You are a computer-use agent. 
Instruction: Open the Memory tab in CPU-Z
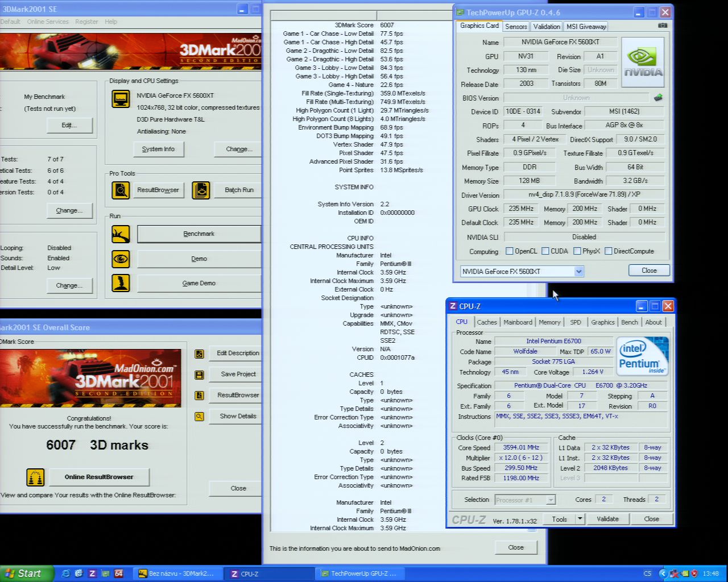tap(549, 322)
